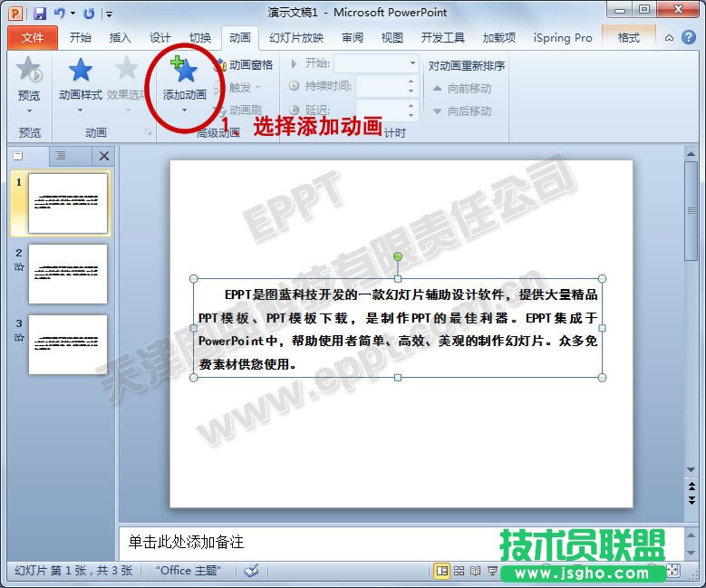Expand the 动画样式 dropdown arrow
The image size is (706, 588).
(80, 111)
